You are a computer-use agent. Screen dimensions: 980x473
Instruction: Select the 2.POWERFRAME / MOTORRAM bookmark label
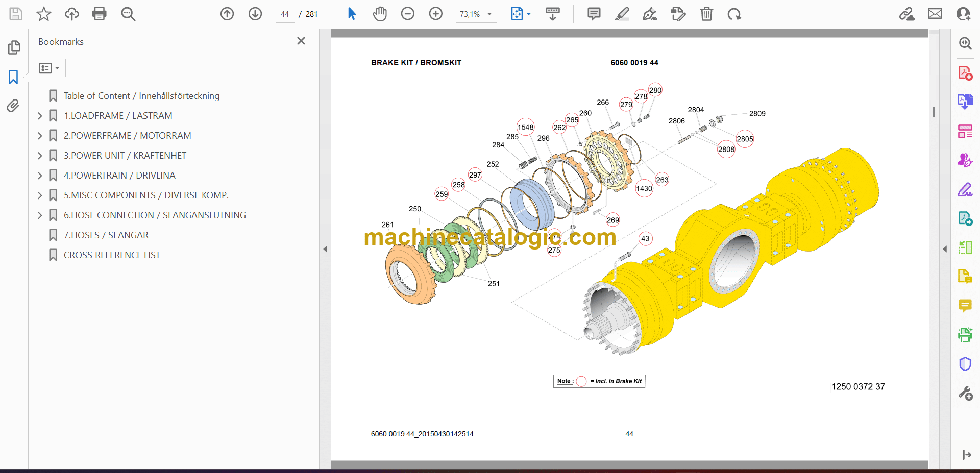click(x=127, y=136)
